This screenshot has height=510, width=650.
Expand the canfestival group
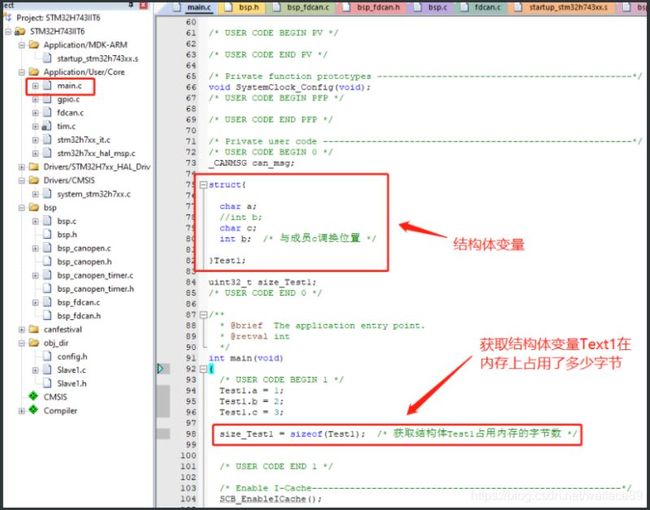point(22,329)
